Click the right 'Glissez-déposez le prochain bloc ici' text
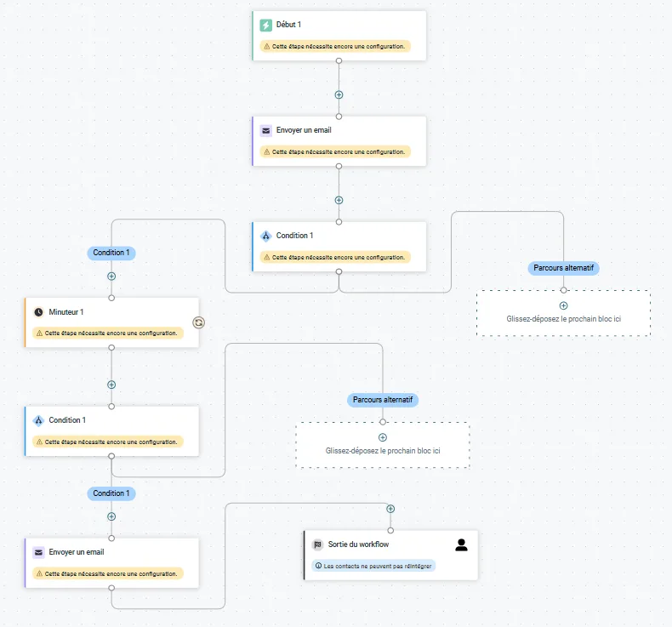The image size is (672, 627). 564,319
